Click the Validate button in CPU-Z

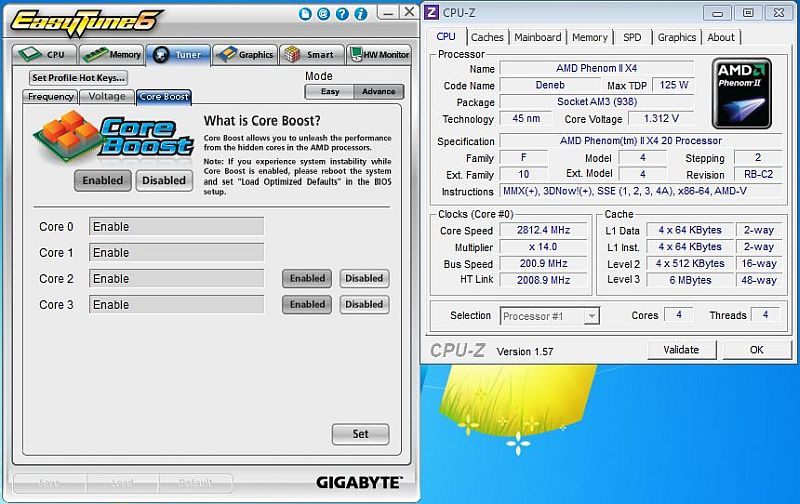[x=681, y=350]
